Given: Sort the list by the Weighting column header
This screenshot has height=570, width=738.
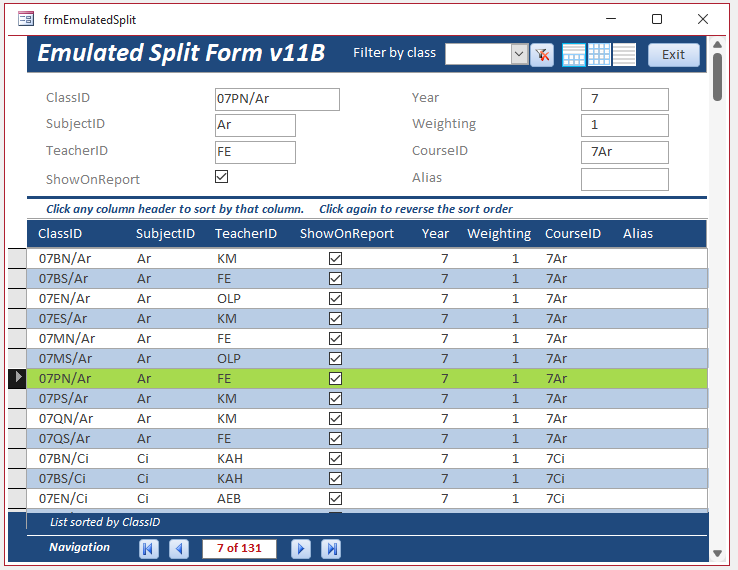Looking at the screenshot, I should tap(499, 233).
